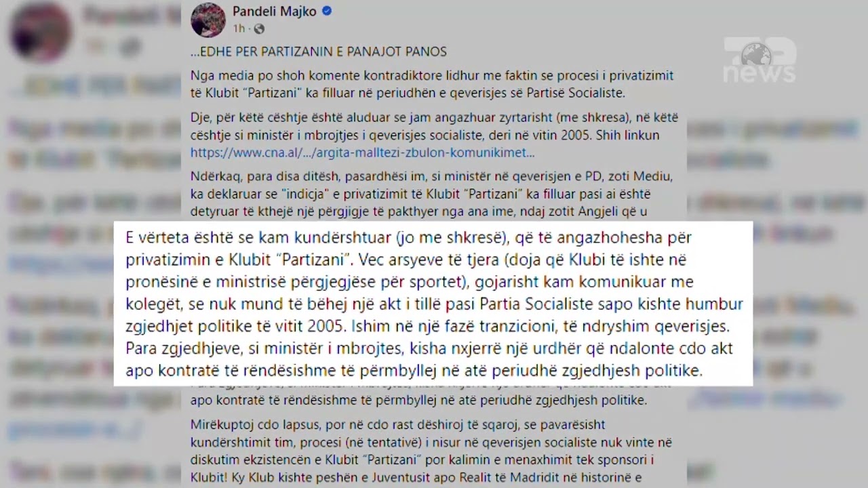Image resolution: width=868 pixels, height=488 pixels.
Task: Click the paragraph beginning "Dje, për këtë cështje"
Action: pyautogui.click(x=425, y=135)
